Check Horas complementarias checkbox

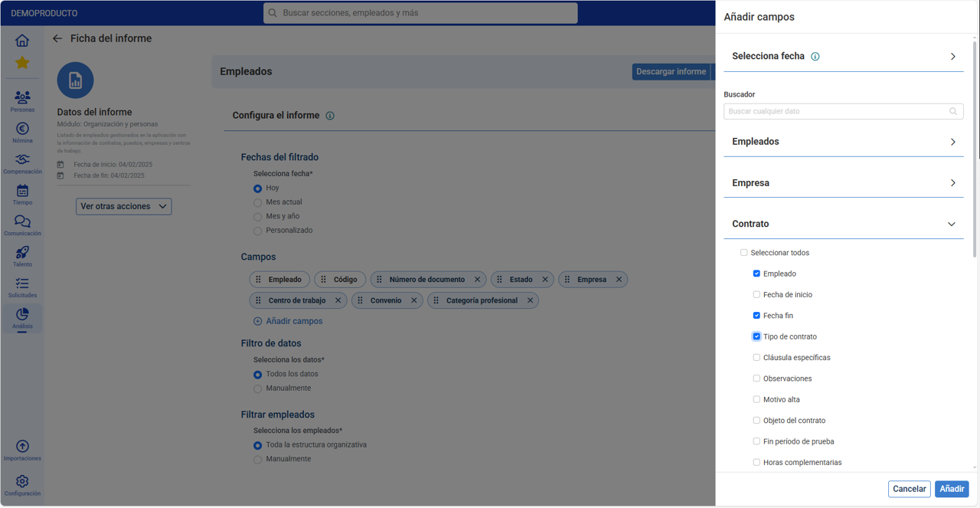756,463
